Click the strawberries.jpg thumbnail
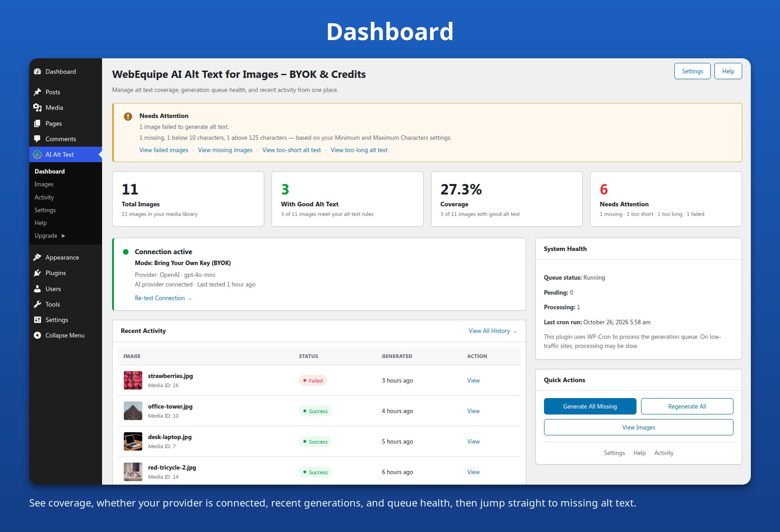This screenshot has width=780, height=532. tap(133, 380)
